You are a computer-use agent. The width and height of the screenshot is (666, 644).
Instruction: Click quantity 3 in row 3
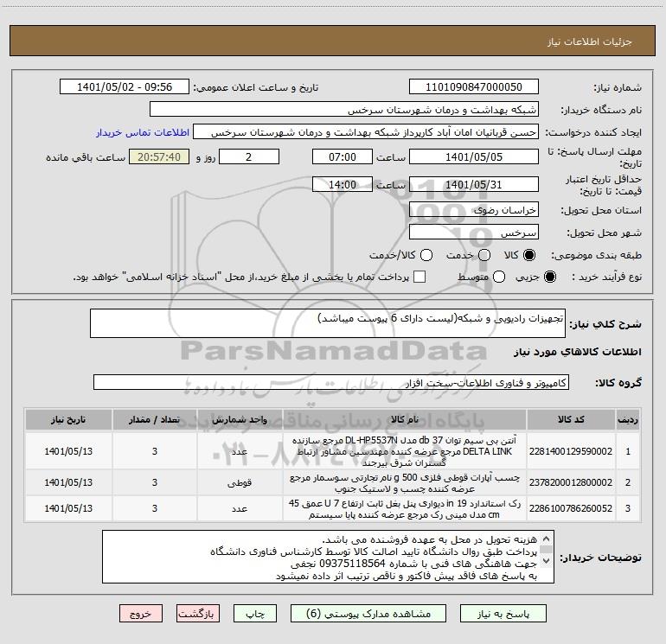click(x=155, y=509)
